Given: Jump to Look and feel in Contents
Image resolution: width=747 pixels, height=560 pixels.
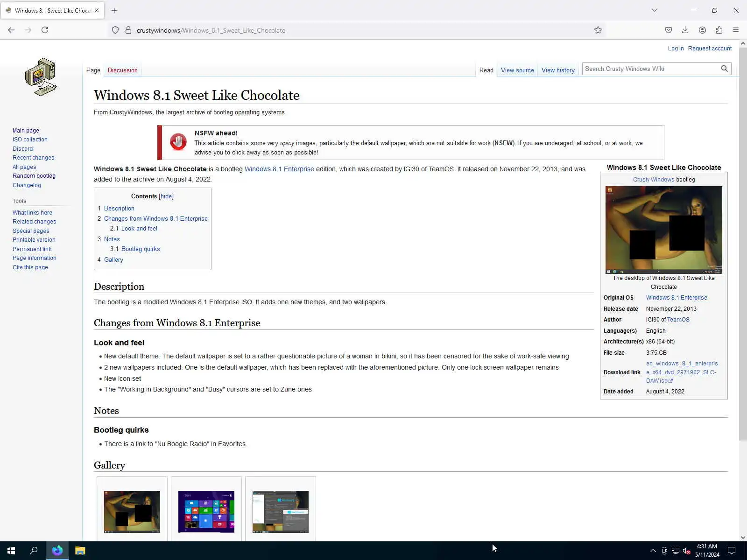Looking at the screenshot, I should tap(139, 229).
